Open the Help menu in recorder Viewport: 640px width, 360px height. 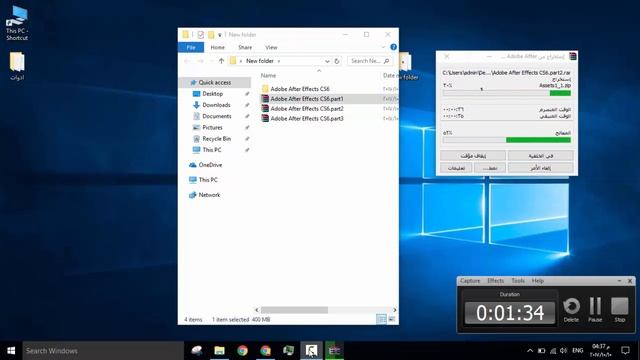[538, 281]
